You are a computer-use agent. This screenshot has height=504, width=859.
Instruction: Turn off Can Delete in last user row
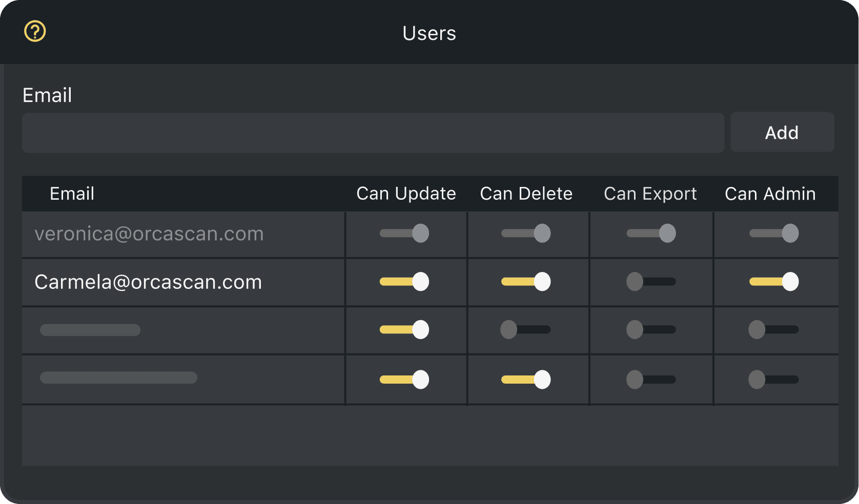[526, 380]
